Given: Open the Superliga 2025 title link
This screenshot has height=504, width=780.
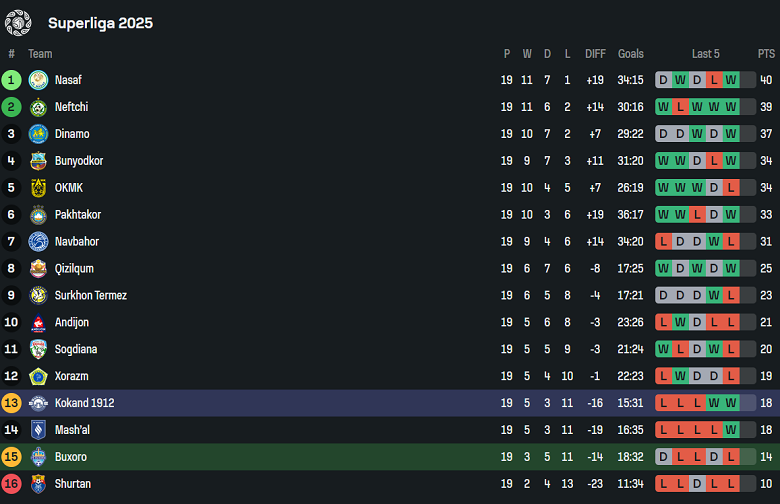Looking at the screenshot, I should click(x=100, y=23).
